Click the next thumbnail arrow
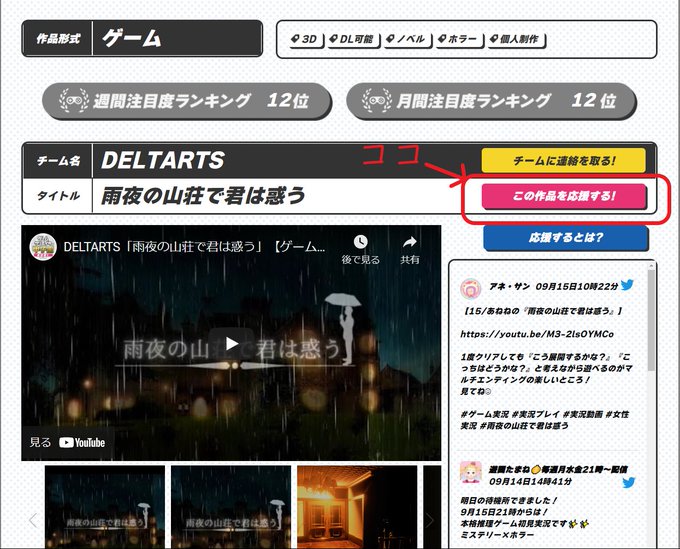Viewport: 680px width, 549px height. (x=429, y=520)
